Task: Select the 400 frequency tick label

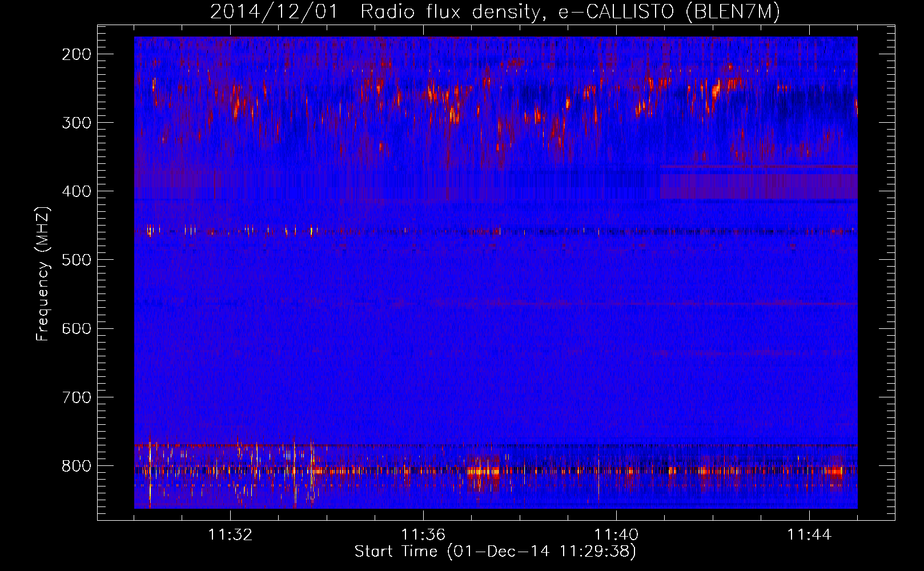Action: pyautogui.click(x=76, y=191)
